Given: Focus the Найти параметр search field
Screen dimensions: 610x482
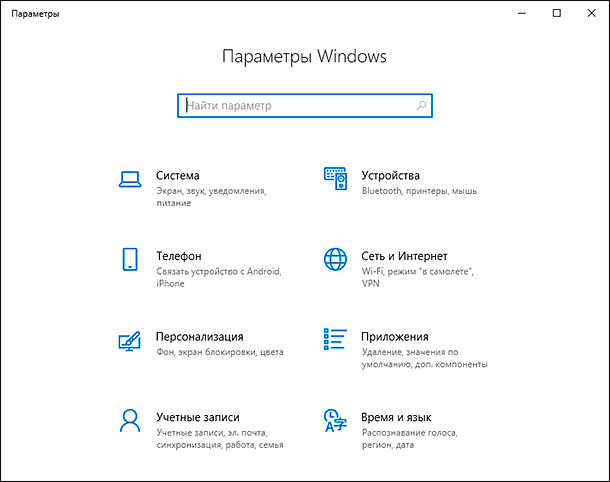Looking at the screenshot, I should 305,105.
